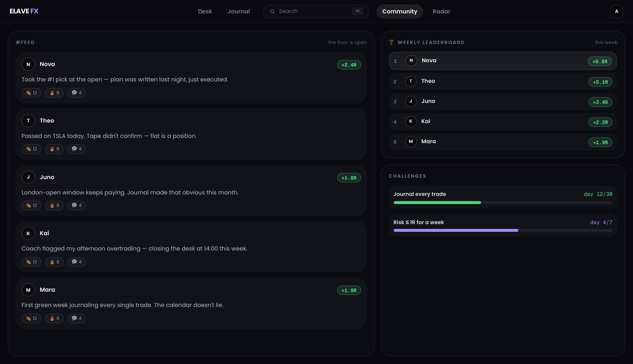Click the 'day 12/30' counter

point(598,194)
